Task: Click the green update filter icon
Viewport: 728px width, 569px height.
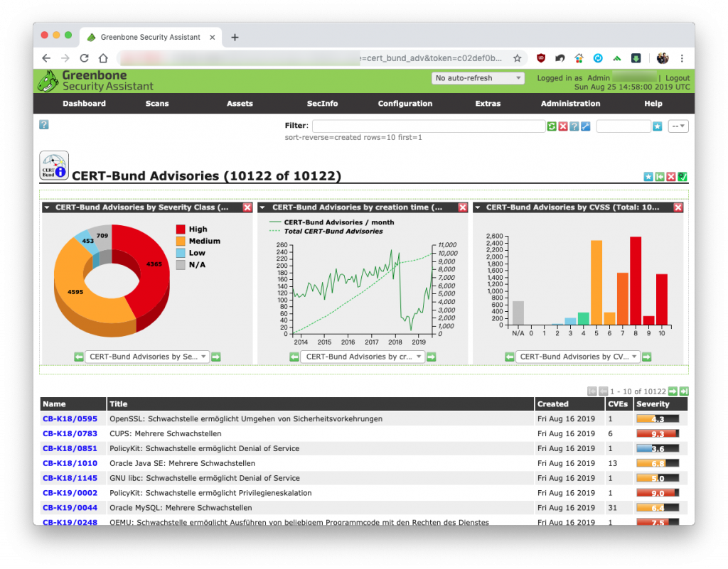Action: click(x=552, y=126)
